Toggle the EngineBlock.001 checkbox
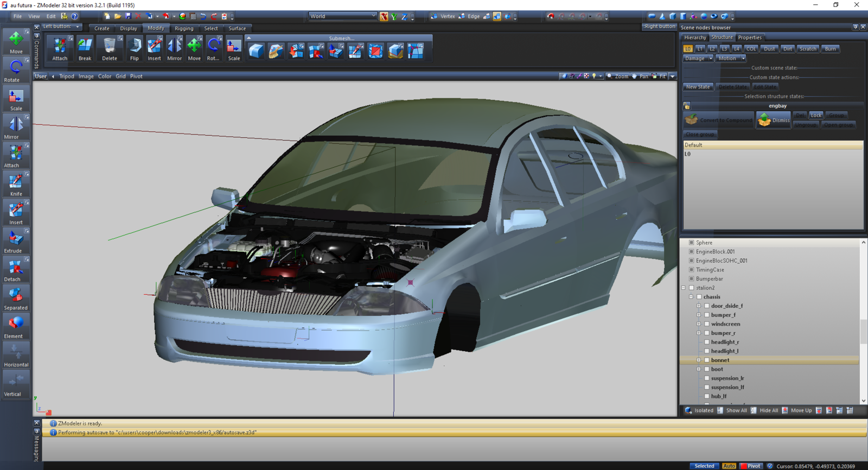This screenshot has height=470, width=868. 692,252
